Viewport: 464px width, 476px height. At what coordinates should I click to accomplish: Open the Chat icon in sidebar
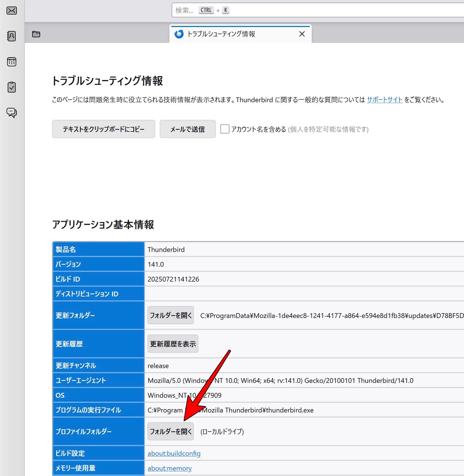(x=12, y=113)
